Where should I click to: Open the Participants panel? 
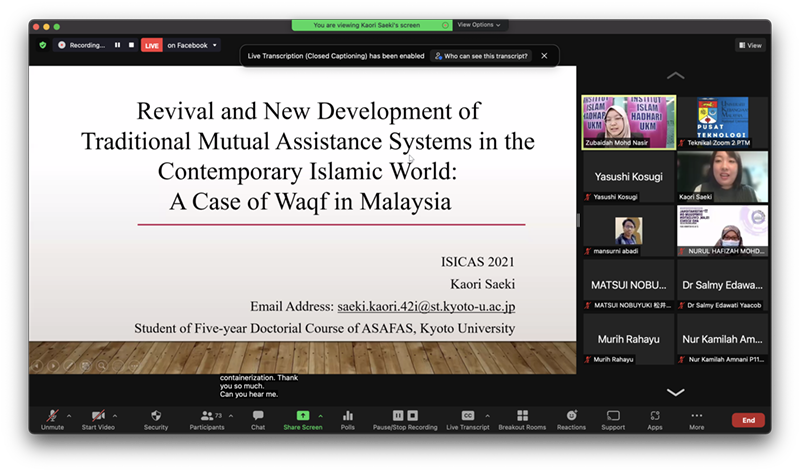coord(207,418)
